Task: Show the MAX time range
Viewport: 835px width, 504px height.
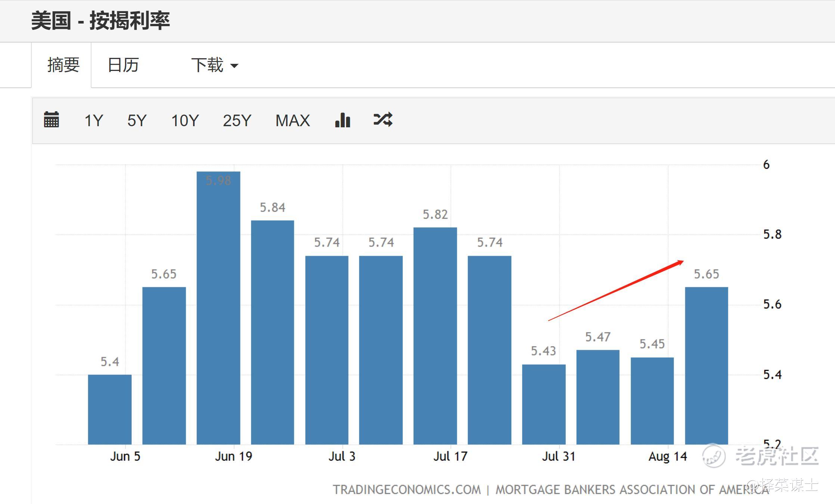Action: [292, 121]
